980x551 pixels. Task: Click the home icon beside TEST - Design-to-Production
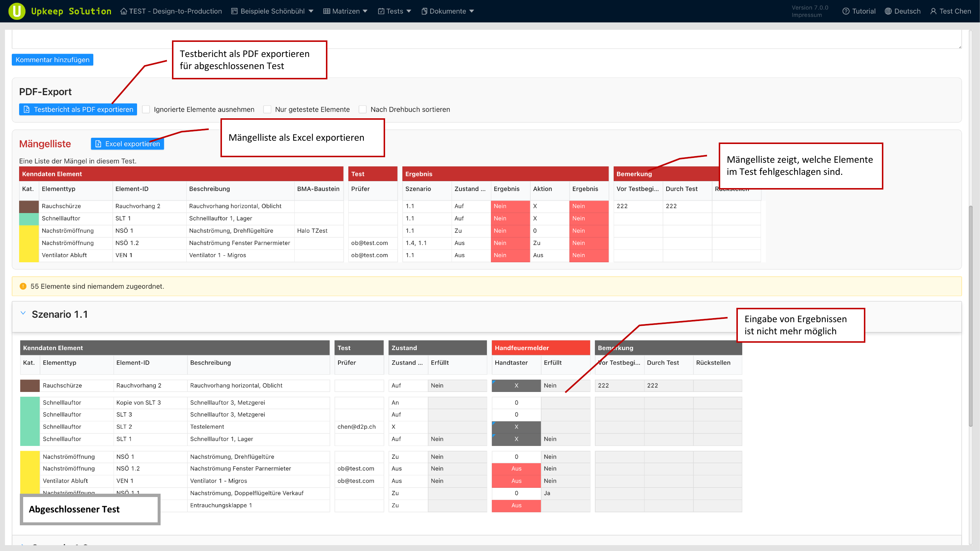pyautogui.click(x=123, y=11)
